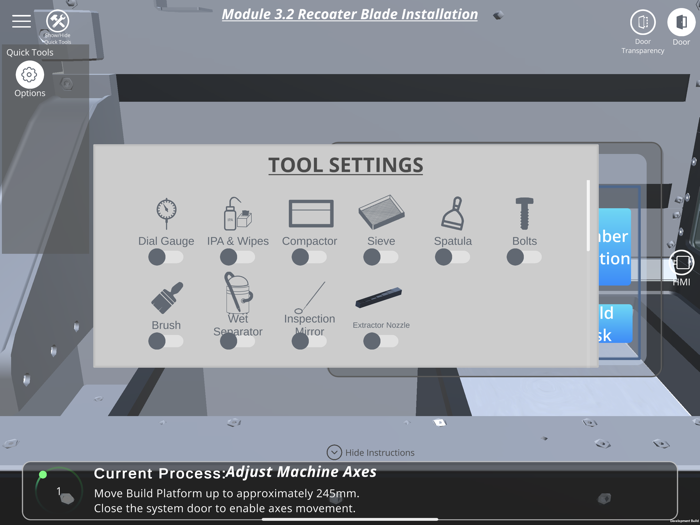Select the Wet Separator icon
Viewport: 700px width, 525px height.
coord(238,294)
